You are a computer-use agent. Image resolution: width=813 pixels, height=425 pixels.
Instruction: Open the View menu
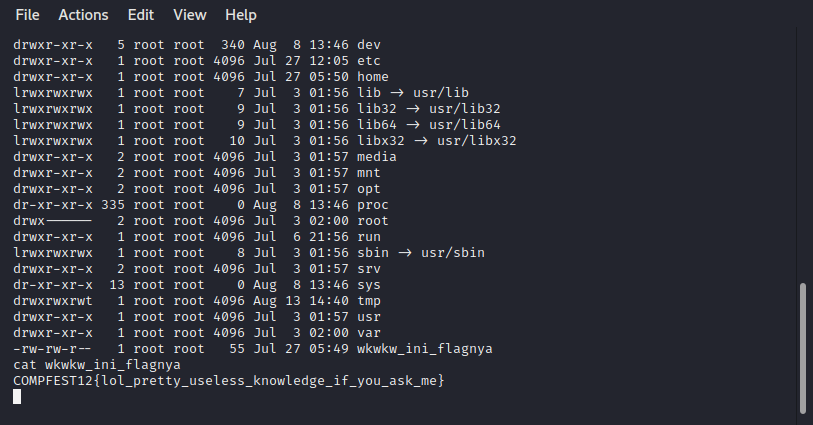(189, 15)
